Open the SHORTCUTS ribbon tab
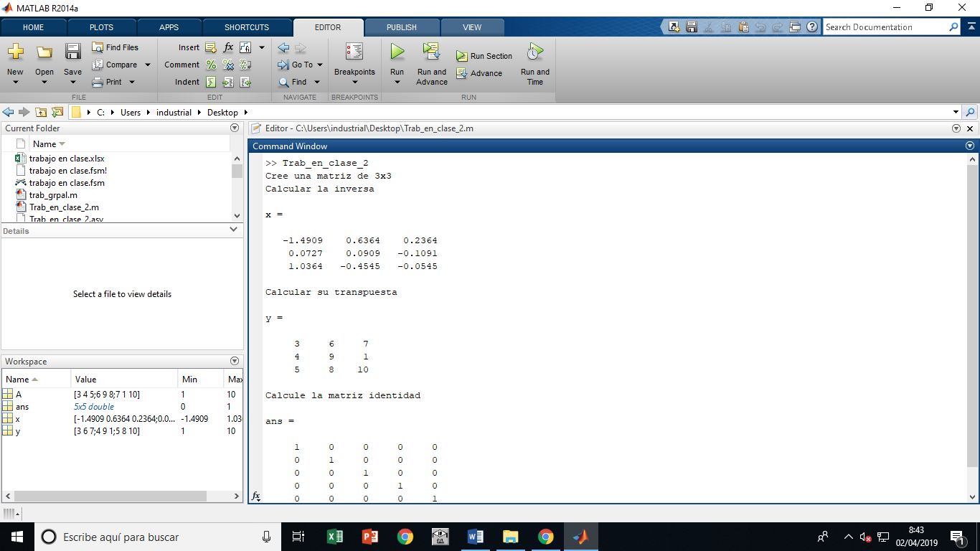980x551 pixels. click(x=247, y=27)
